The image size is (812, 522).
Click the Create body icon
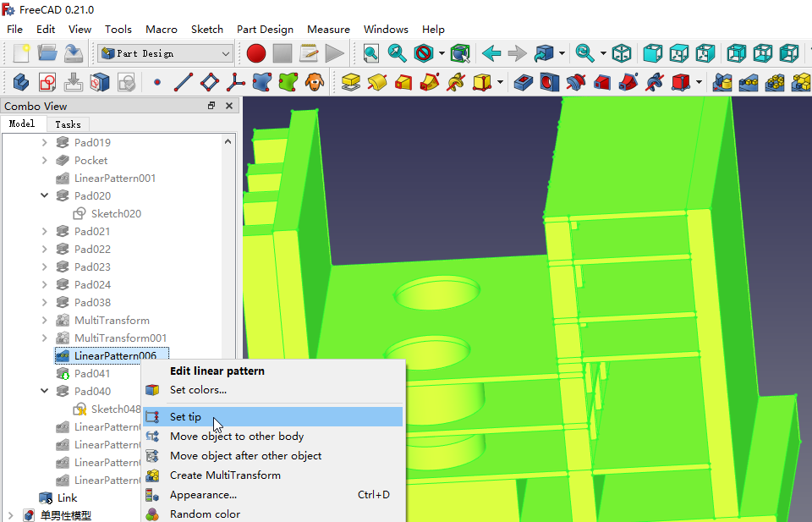pyautogui.click(x=21, y=83)
